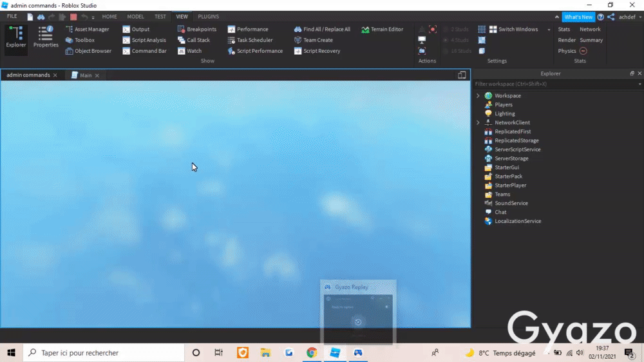Undock the Explorer panel

coord(632,73)
